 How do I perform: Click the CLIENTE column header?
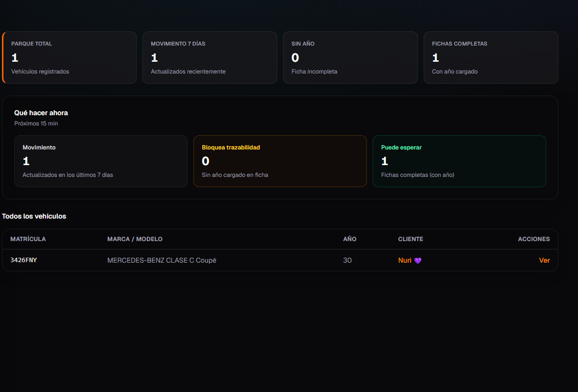tap(410, 239)
